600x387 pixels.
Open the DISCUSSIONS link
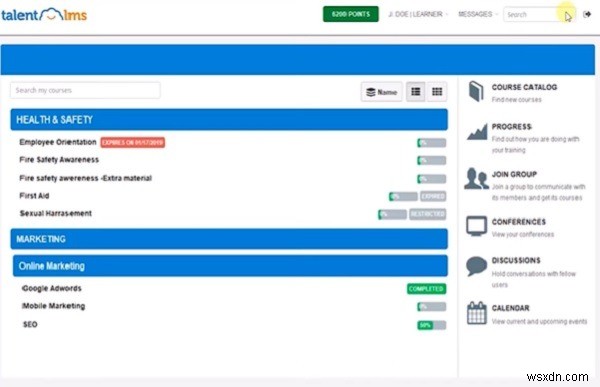click(516, 260)
